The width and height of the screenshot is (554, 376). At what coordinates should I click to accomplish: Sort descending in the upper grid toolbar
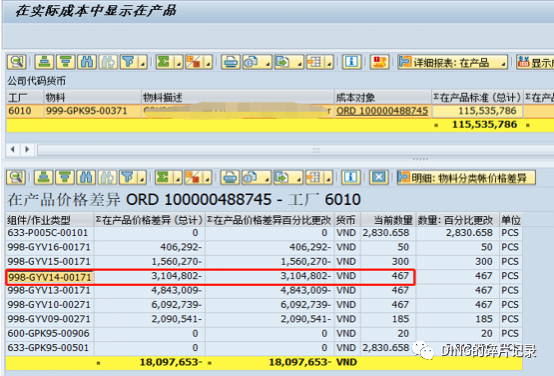(66, 62)
